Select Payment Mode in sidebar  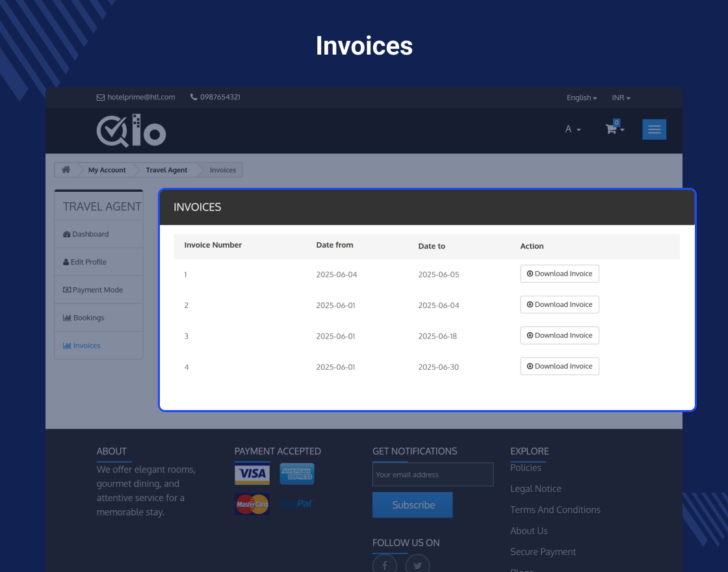click(x=98, y=290)
